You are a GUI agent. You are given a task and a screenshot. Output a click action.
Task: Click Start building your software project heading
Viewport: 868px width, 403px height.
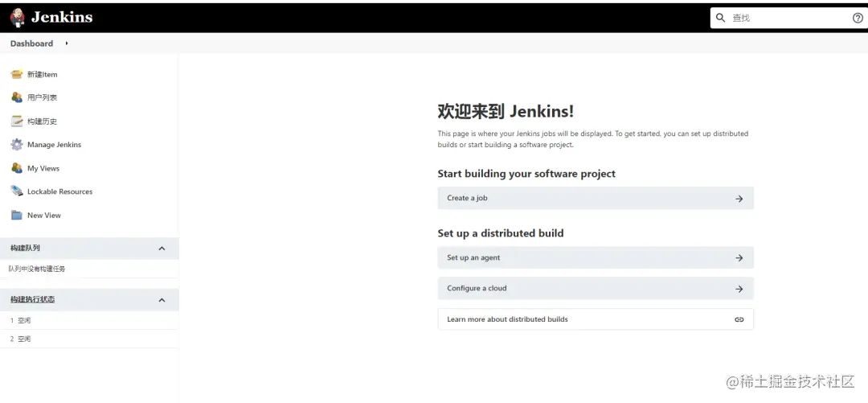(526, 174)
